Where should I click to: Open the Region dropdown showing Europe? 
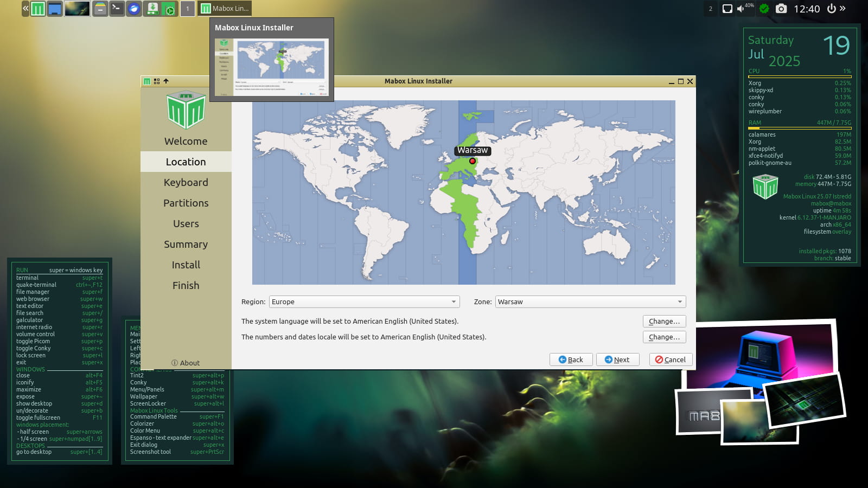point(364,302)
